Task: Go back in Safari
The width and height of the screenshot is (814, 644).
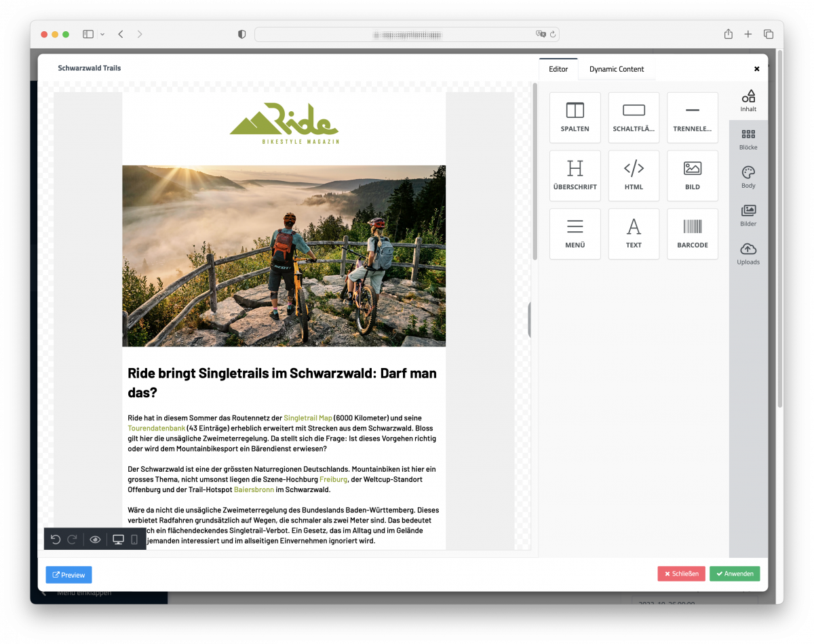Action: pos(121,34)
